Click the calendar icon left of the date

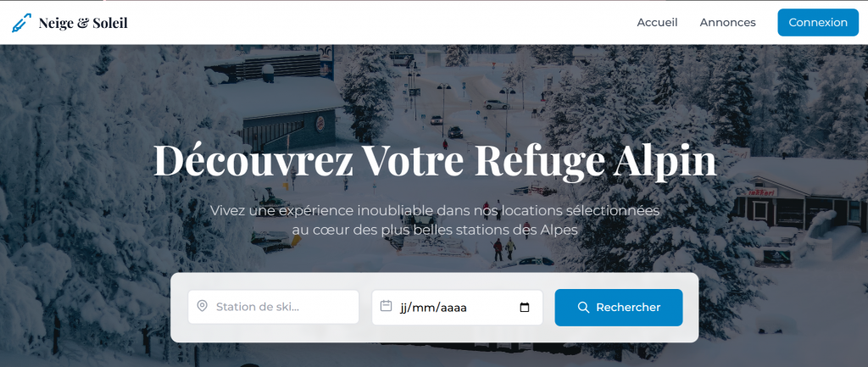386,306
